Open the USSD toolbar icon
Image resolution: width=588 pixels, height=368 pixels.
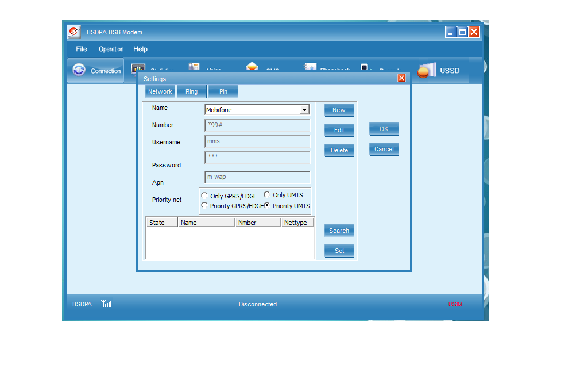426,71
